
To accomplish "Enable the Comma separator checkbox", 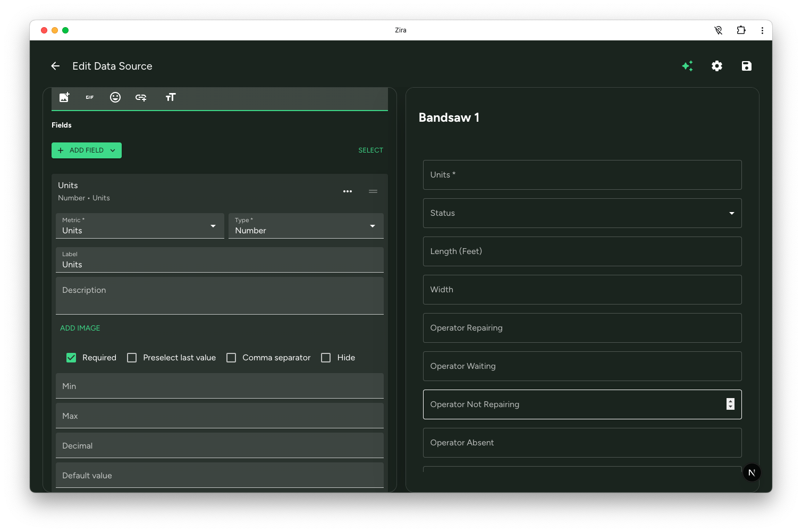I will coord(231,358).
